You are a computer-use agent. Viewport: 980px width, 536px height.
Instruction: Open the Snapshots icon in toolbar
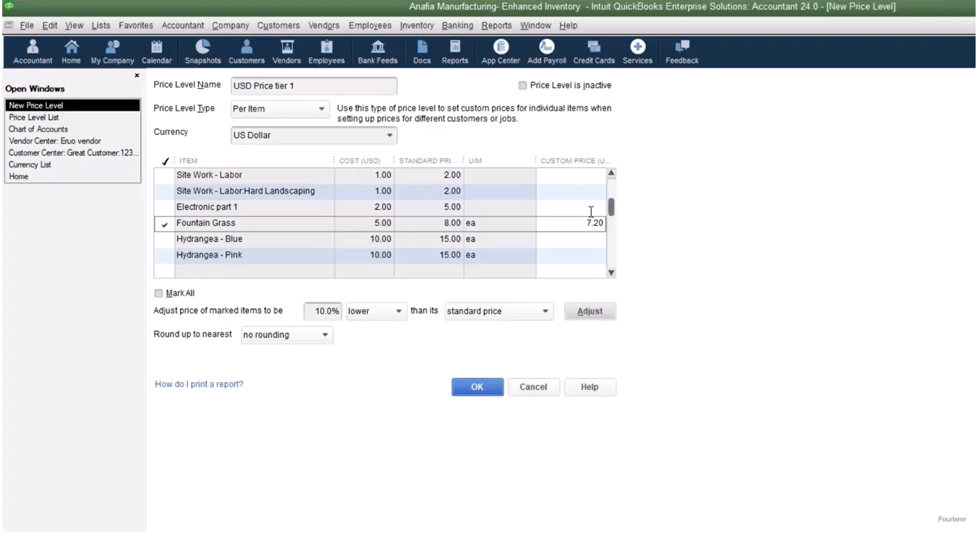(203, 51)
